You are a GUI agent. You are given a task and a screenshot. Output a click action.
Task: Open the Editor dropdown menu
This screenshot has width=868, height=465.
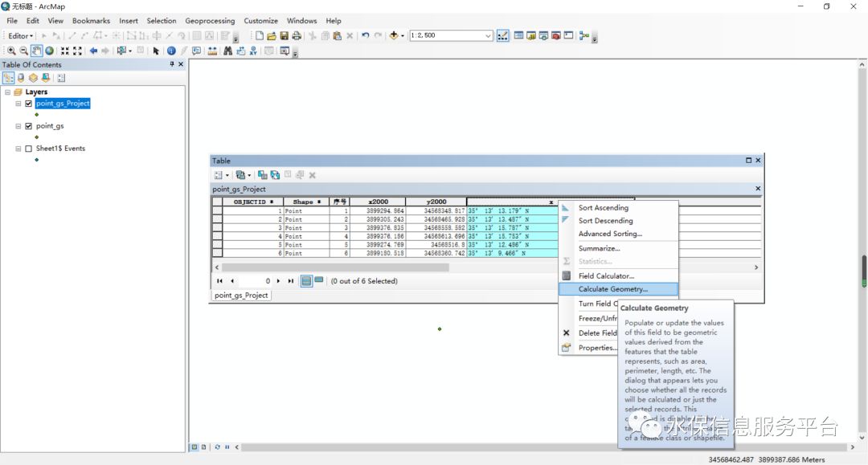tap(20, 36)
